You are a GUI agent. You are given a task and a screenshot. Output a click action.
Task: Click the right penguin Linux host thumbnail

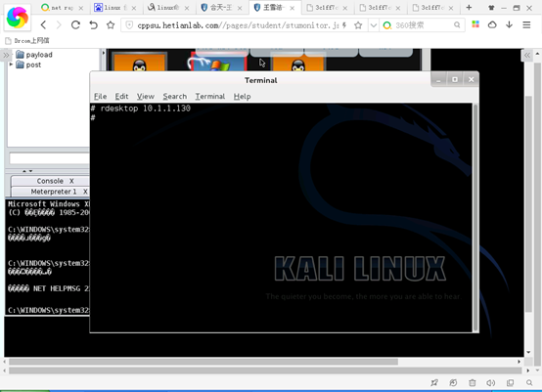pos(298,63)
